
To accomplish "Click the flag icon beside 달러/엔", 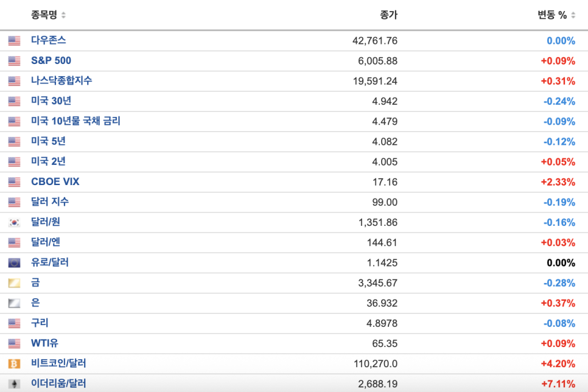I will pyautogui.click(x=14, y=243).
